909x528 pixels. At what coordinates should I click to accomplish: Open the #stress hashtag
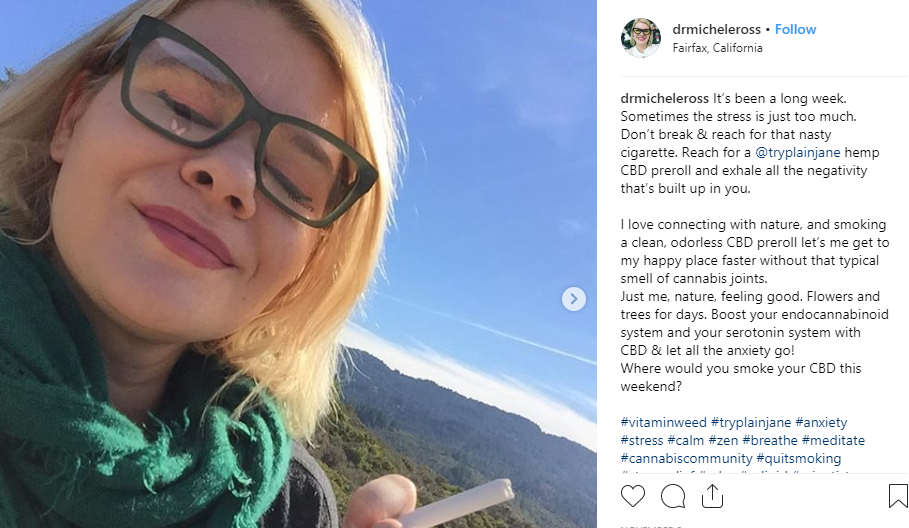pyautogui.click(x=642, y=440)
